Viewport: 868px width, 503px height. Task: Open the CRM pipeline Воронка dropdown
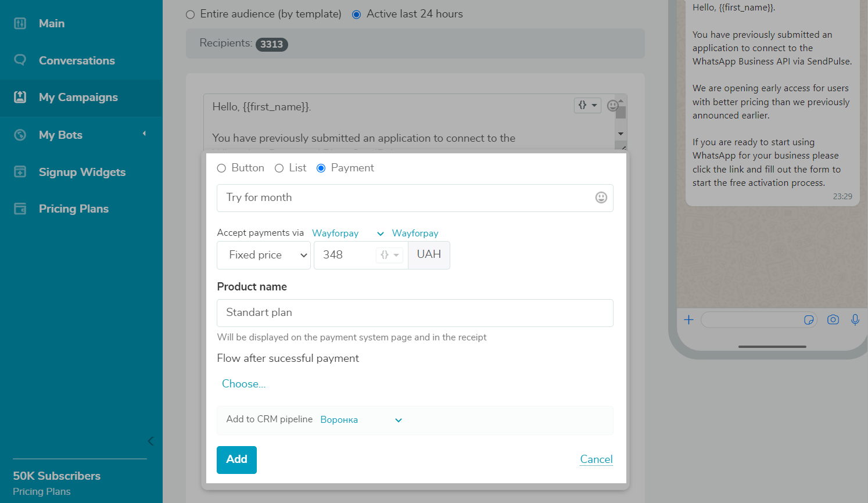point(361,420)
